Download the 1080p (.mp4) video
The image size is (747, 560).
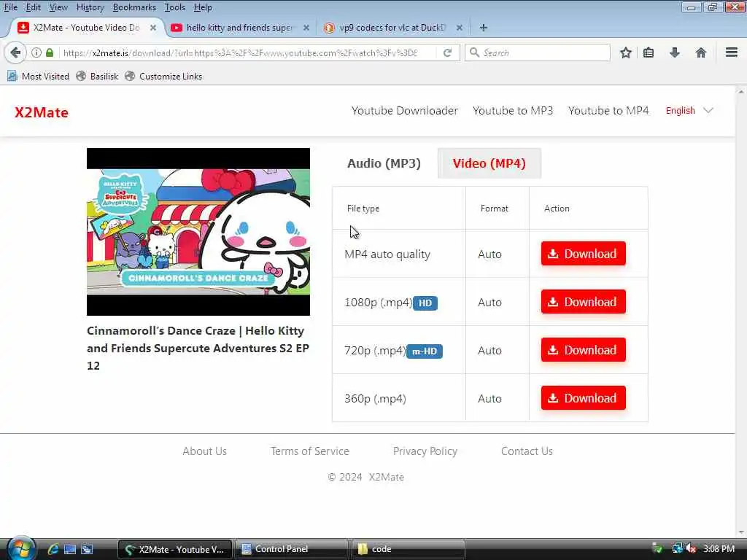[x=583, y=302]
